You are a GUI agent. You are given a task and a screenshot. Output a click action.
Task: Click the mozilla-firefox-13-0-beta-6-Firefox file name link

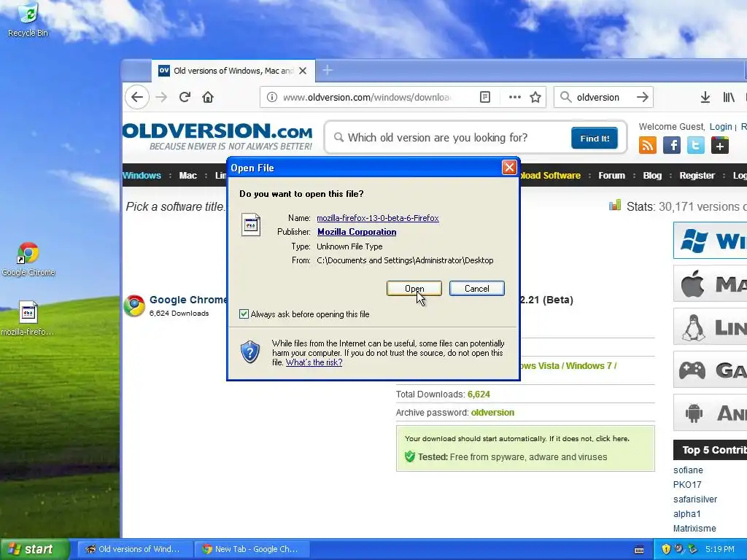coord(378,218)
